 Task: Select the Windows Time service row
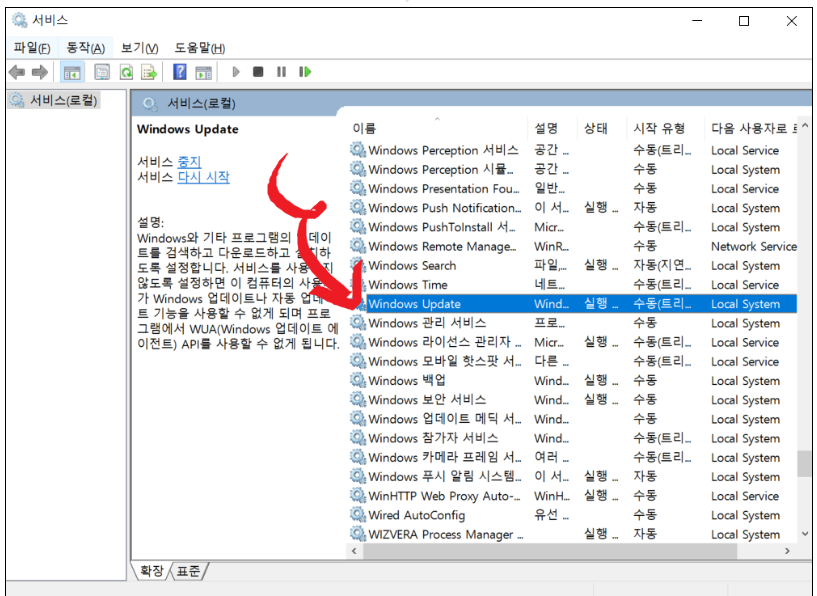click(x=573, y=285)
